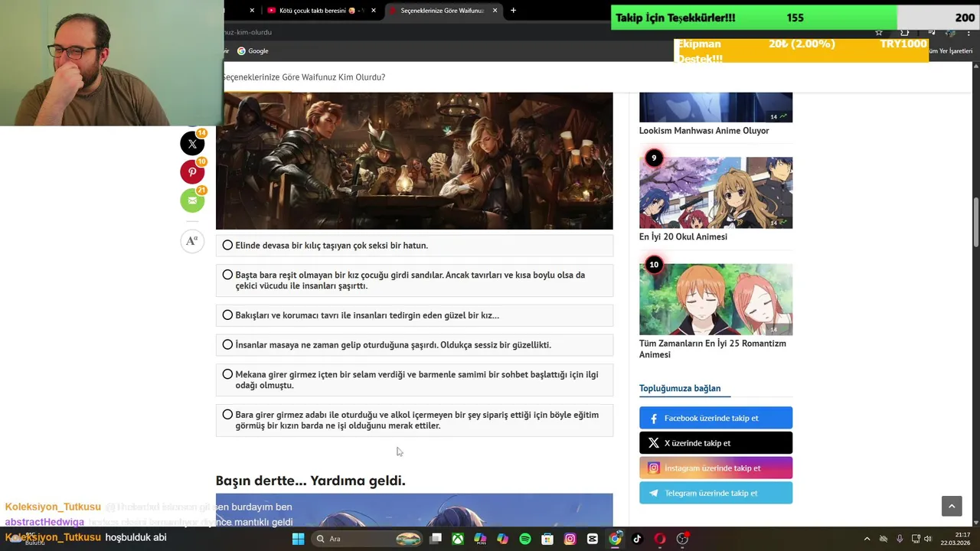Viewport: 980px width, 551px height.
Task: Click the tavern scene quiz image
Action: [414, 161]
